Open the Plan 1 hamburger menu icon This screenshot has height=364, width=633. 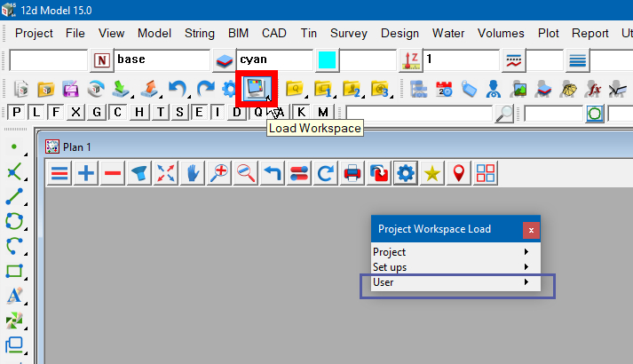coord(59,173)
